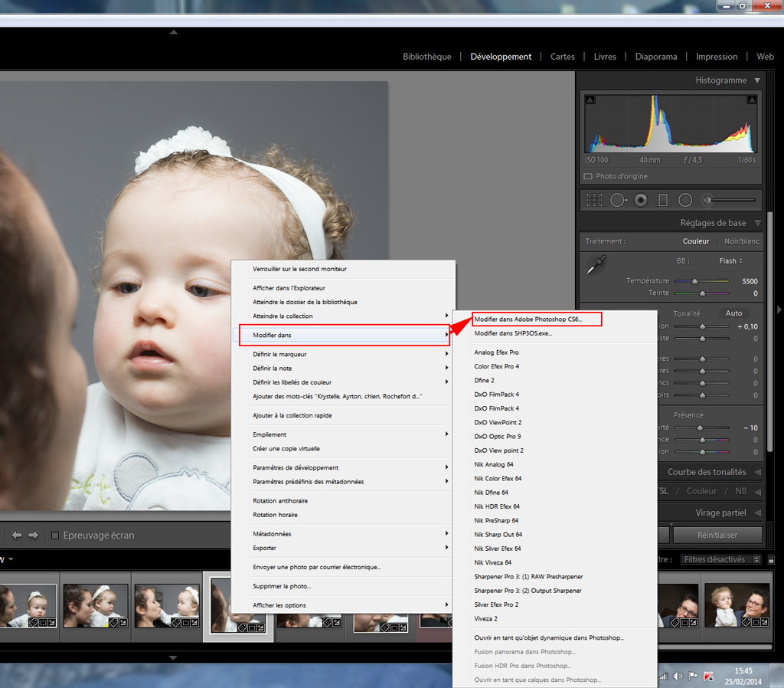Screen dimensions: 784x688
Task: Collapse the Histogramme panel triangle
Action: 757,80
